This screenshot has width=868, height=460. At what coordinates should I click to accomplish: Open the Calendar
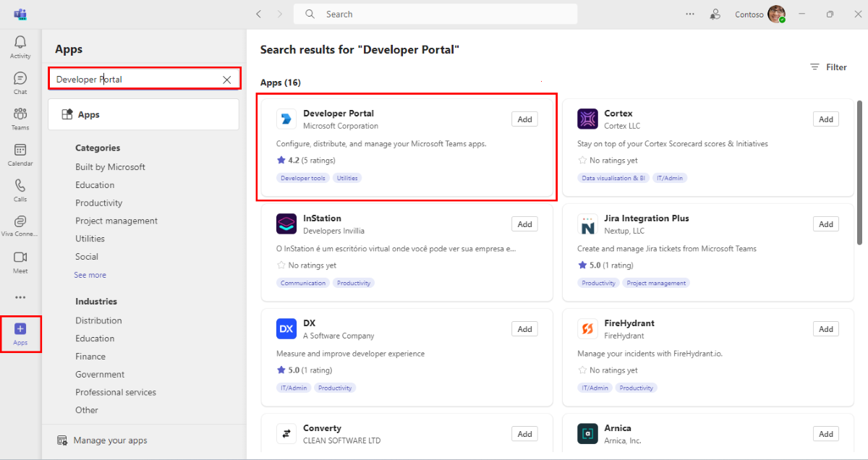[20, 154]
